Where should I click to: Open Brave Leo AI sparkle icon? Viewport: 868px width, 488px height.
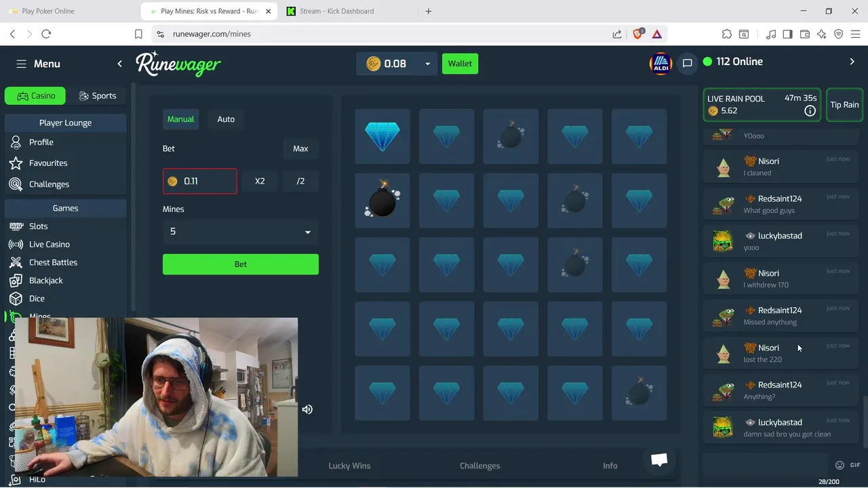point(822,34)
